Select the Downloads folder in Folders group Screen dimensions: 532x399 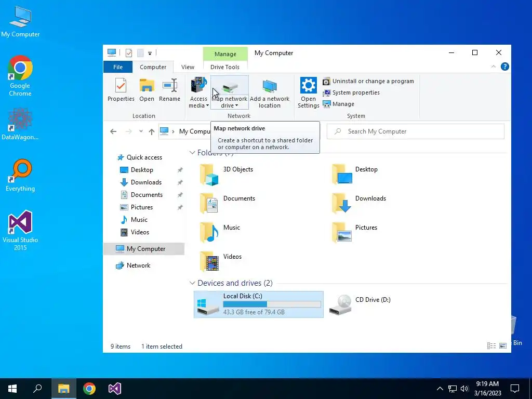(x=358, y=204)
